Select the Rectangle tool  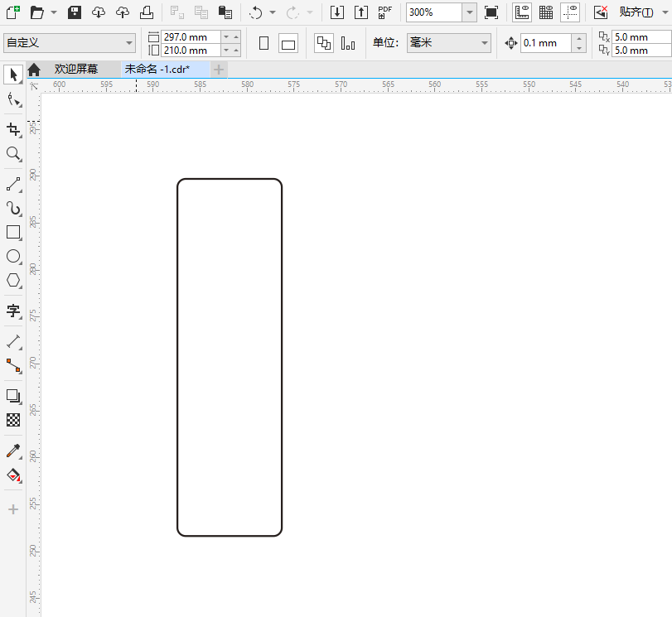coord(14,232)
